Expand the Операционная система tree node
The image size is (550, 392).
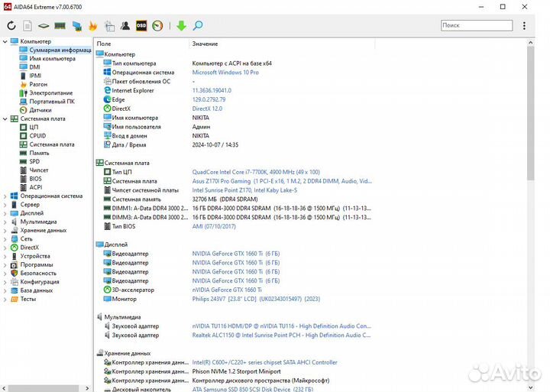click(x=5, y=196)
